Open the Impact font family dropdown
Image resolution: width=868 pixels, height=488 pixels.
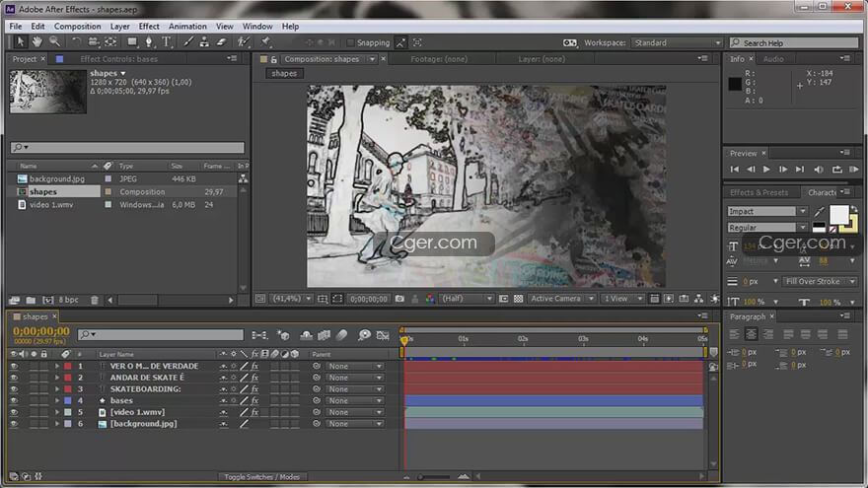(766, 211)
